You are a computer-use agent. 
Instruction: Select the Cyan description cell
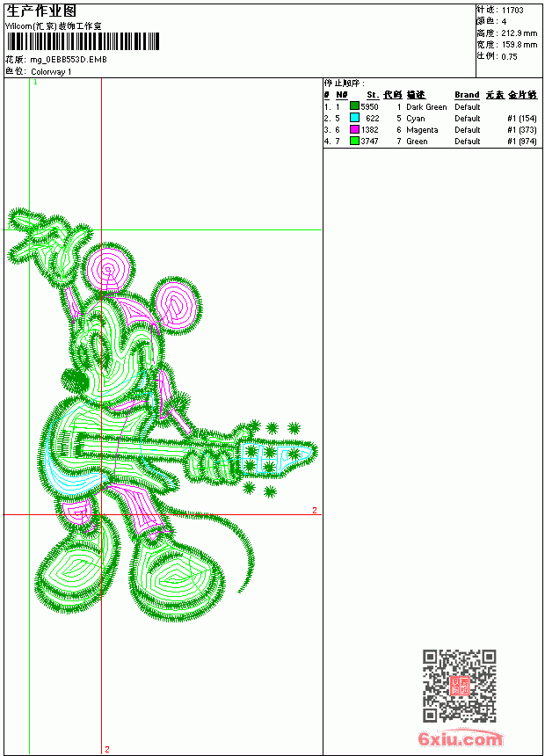415,118
